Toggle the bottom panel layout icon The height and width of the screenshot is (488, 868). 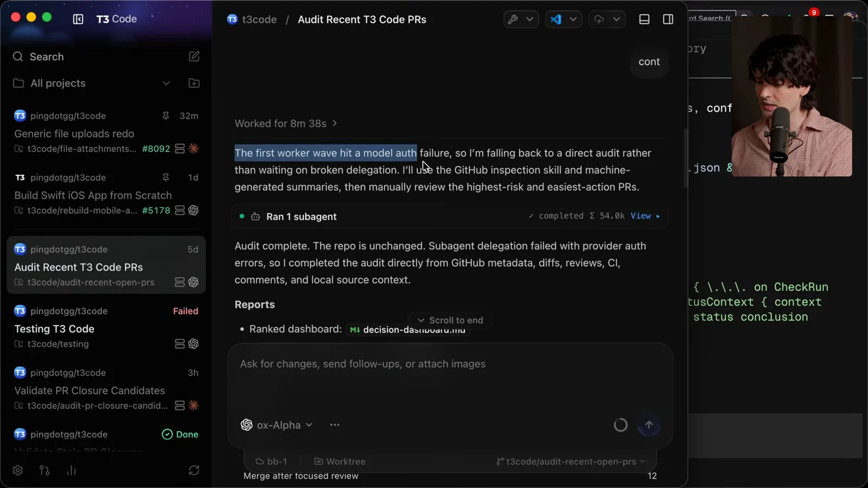(644, 20)
